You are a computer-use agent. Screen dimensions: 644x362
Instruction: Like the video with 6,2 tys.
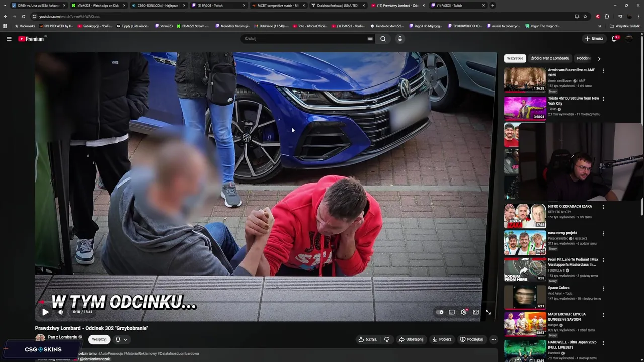tap(367, 339)
